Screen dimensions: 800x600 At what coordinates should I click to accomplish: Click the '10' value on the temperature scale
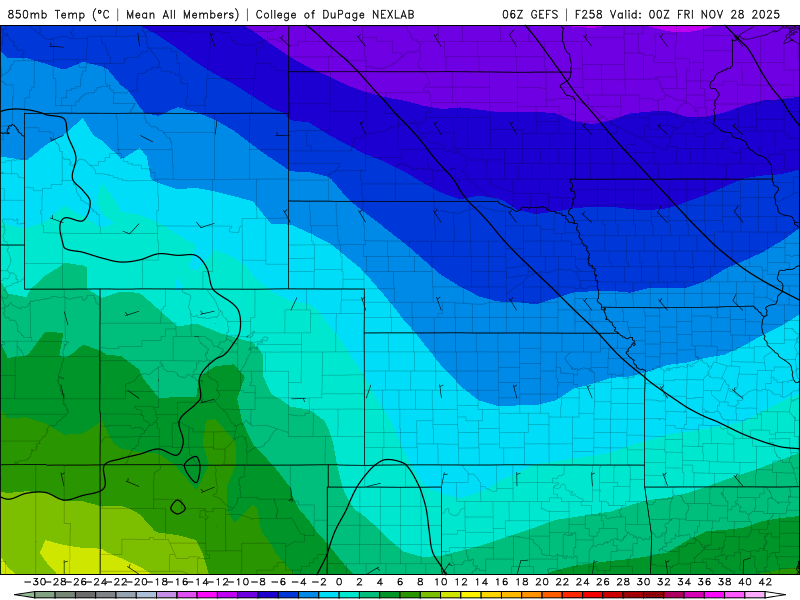[440, 582]
